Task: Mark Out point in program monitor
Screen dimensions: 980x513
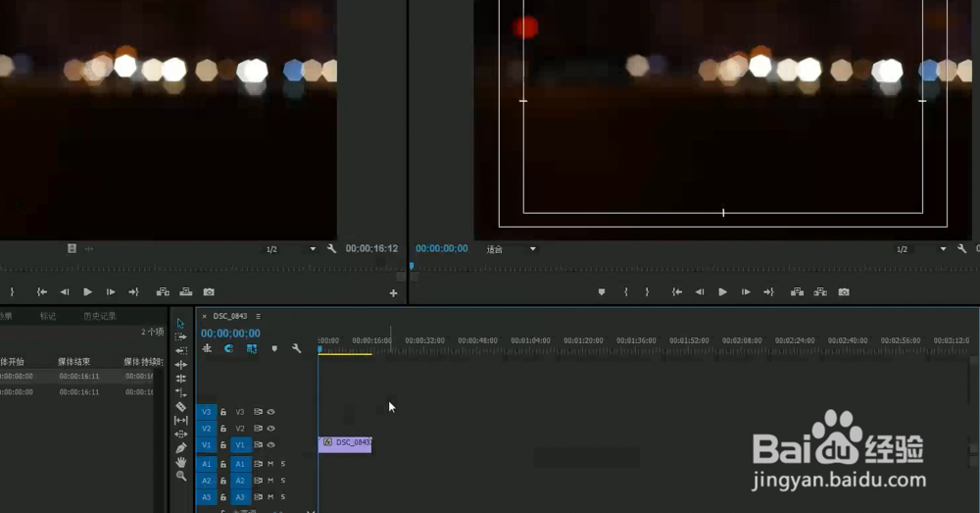Action: click(x=647, y=292)
